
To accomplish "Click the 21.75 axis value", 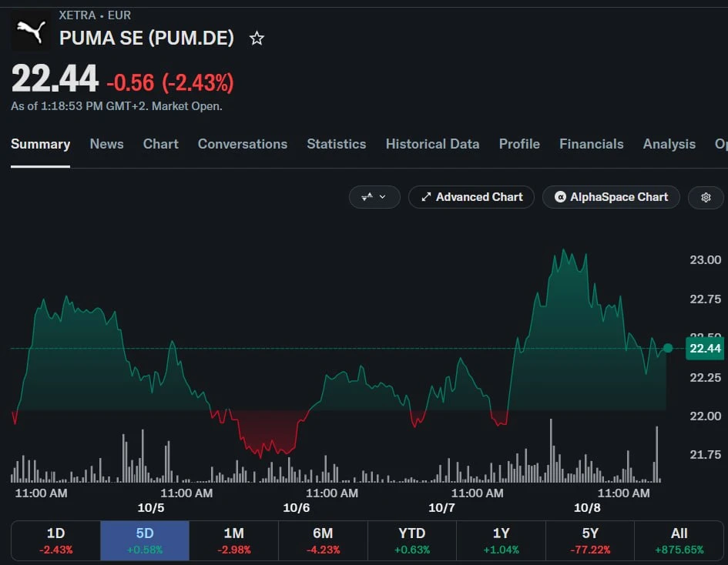I will [x=705, y=455].
